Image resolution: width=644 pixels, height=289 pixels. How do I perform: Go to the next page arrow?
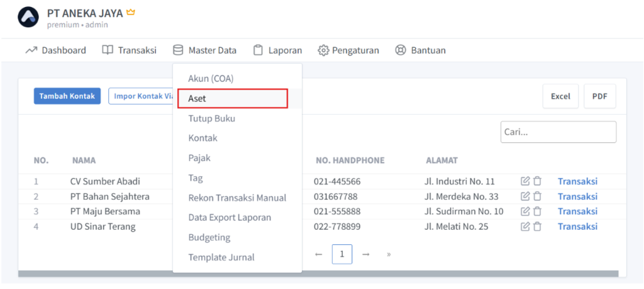click(365, 254)
